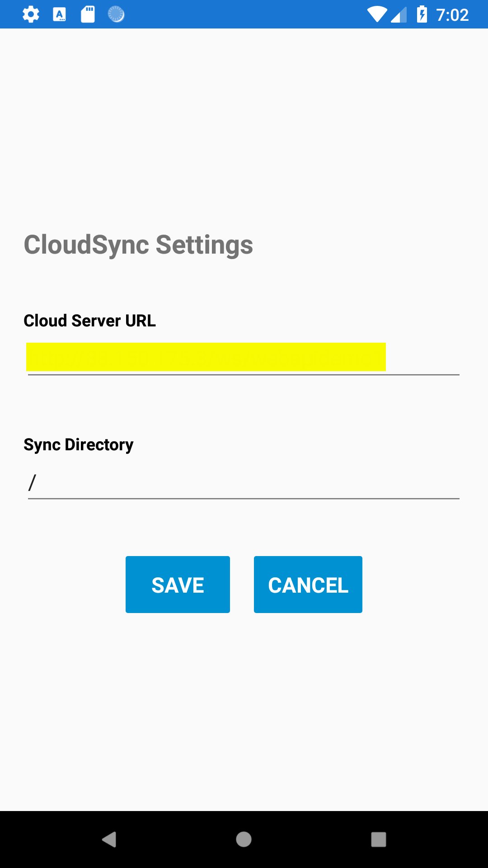Go back using Android back triangle

[x=109, y=840]
